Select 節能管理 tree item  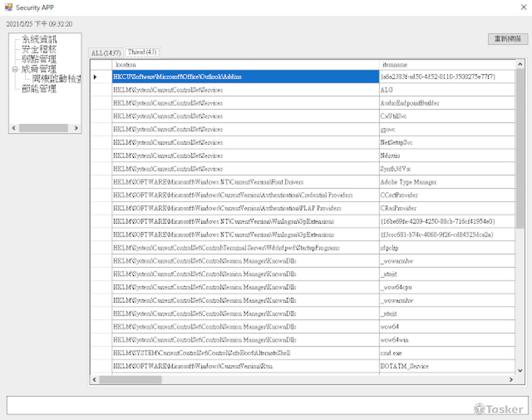39,89
